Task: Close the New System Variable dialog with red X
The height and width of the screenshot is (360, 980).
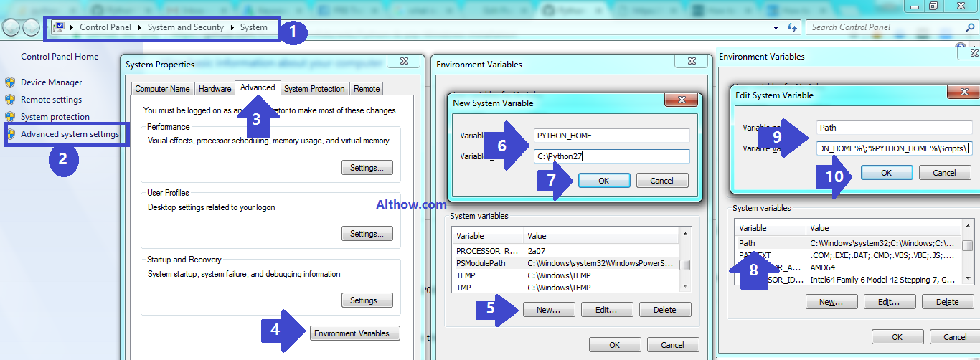Action: [x=682, y=99]
